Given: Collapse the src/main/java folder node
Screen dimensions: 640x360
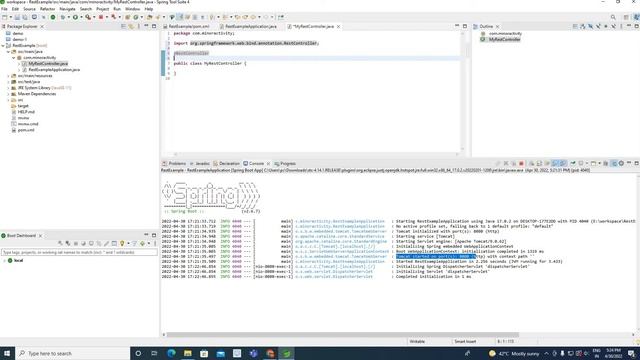Looking at the screenshot, I should click(x=8, y=52).
